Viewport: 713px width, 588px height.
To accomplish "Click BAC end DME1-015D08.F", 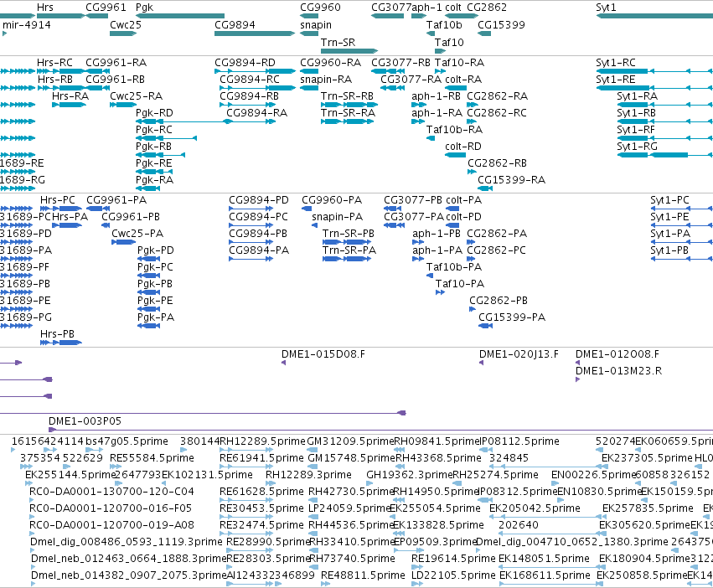I will [284, 363].
